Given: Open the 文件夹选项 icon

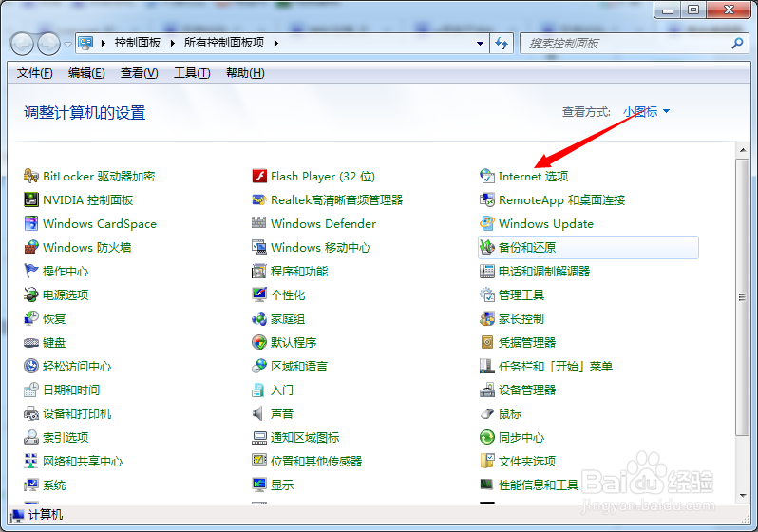Looking at the screenshot, I should (486, 461).
